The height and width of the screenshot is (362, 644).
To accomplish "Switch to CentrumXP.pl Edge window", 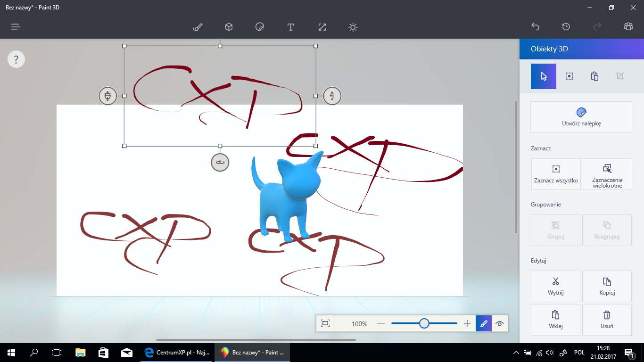I will pos(177,352).
